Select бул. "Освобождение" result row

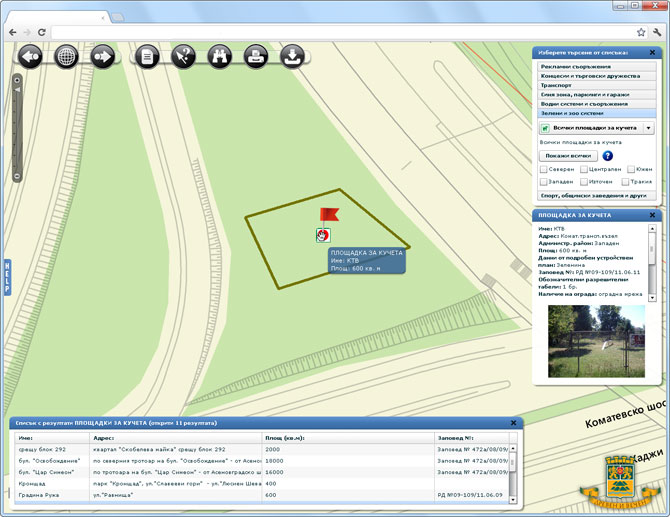coord(262,461)
